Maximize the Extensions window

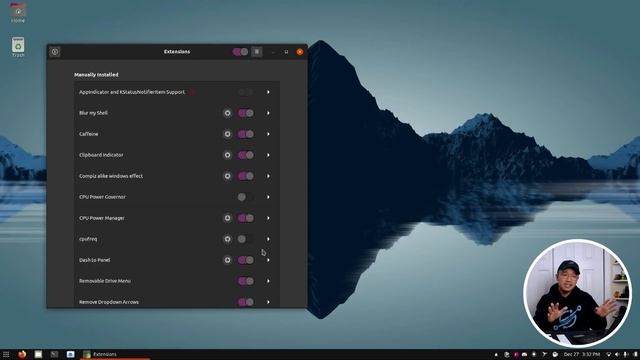point(286,52)
